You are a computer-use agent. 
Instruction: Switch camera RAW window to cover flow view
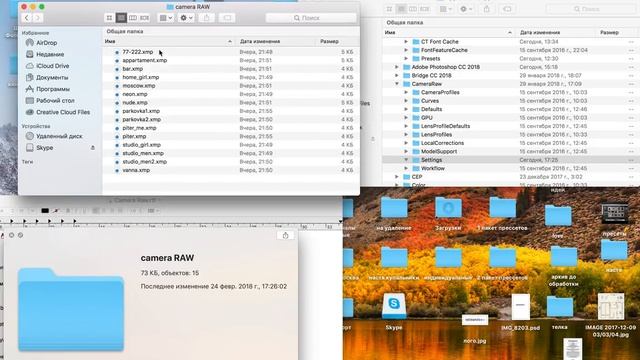tap(144, 18)
